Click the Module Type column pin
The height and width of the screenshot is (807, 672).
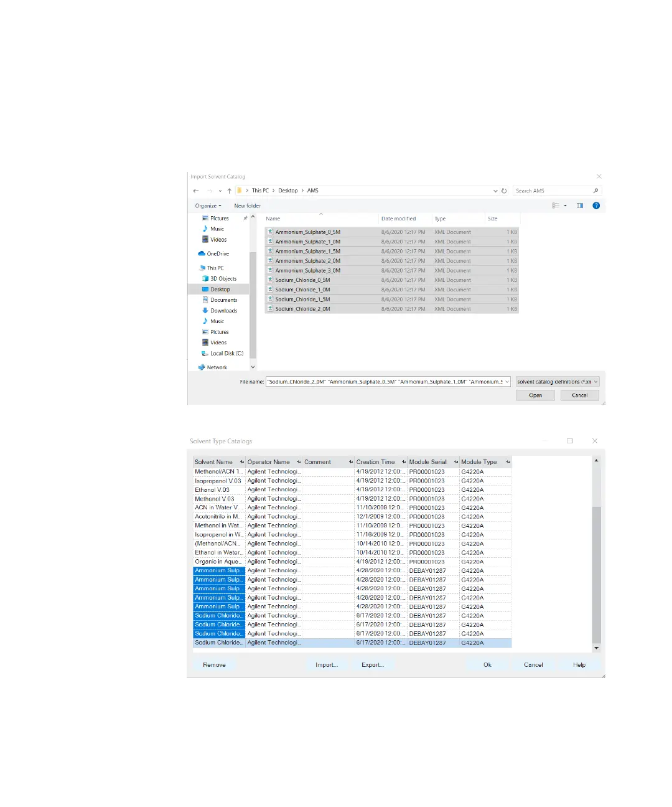tap(508, 462)
